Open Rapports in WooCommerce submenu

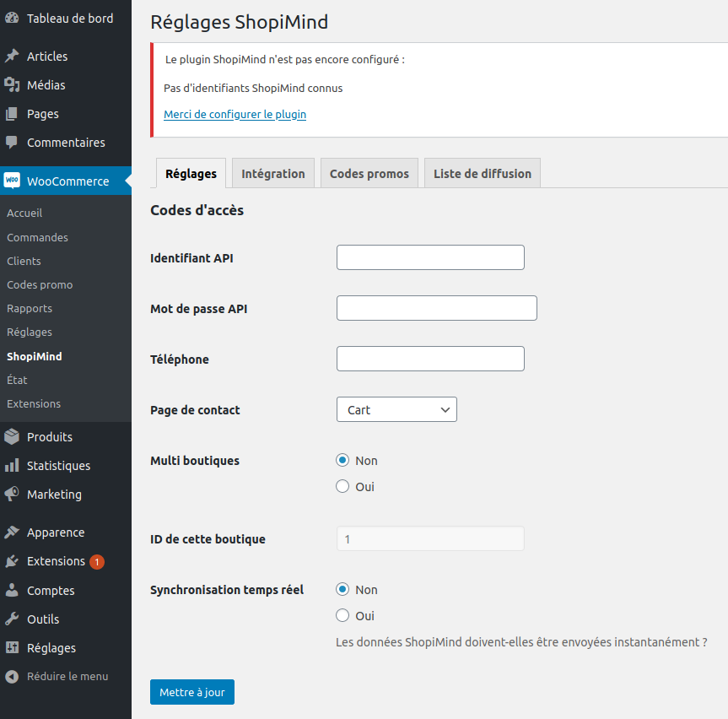[x=30, y=308]
